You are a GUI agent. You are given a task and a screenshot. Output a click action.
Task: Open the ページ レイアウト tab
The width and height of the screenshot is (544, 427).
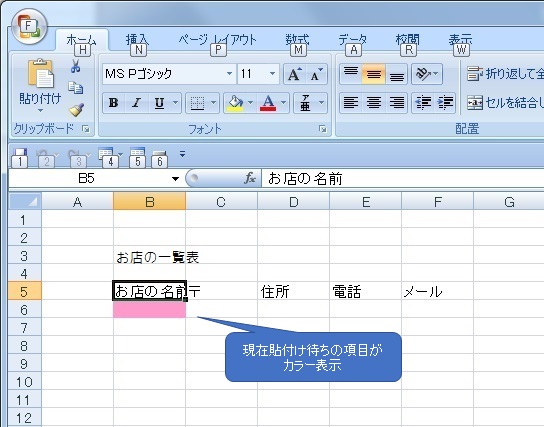point(218,40)
